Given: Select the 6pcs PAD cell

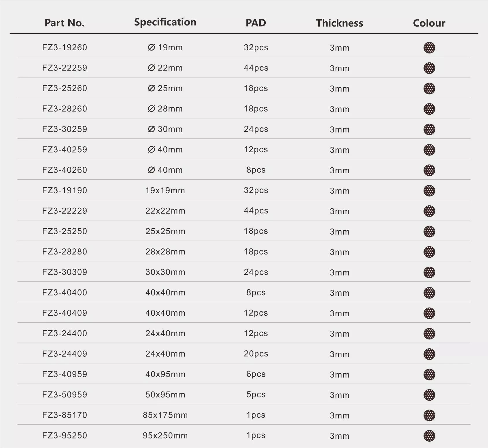Looking at the screenshot, I should [256, 374].
